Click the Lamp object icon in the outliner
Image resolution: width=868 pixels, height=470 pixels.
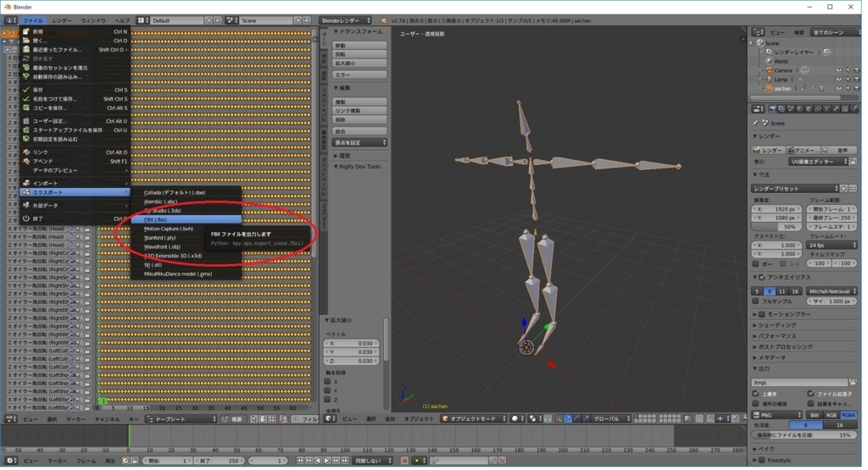coord(770,79)
